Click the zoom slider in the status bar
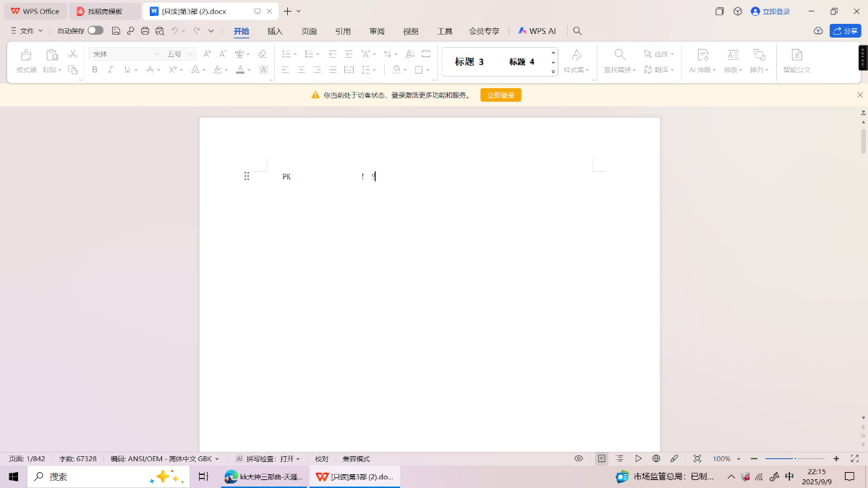Screen dimensions: 868x488 [795, 458]
